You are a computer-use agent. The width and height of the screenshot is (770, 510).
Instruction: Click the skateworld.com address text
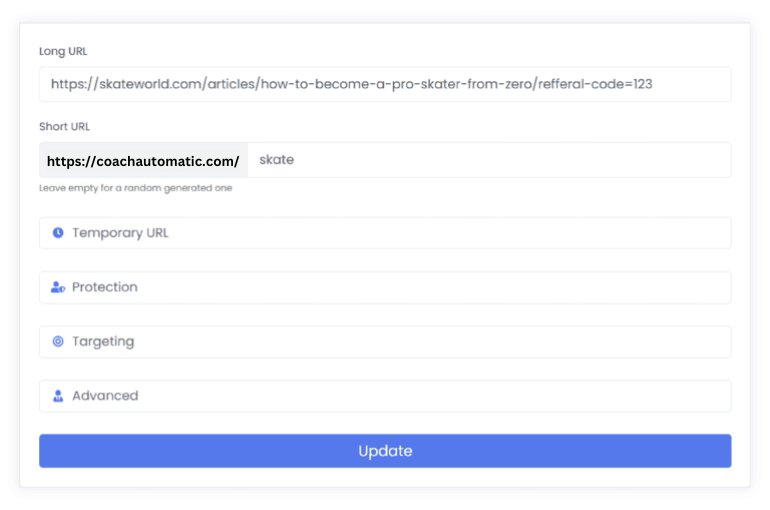pyautogui.click(x=350, y=84)
